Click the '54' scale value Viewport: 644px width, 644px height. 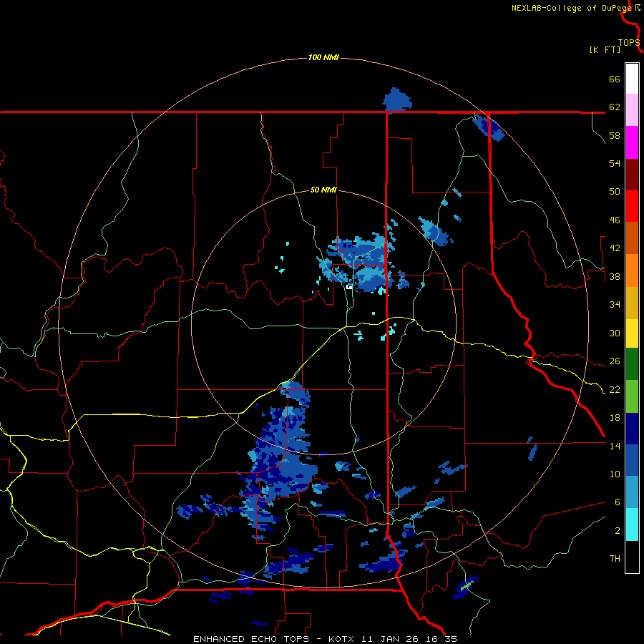(x=615, y=163)
